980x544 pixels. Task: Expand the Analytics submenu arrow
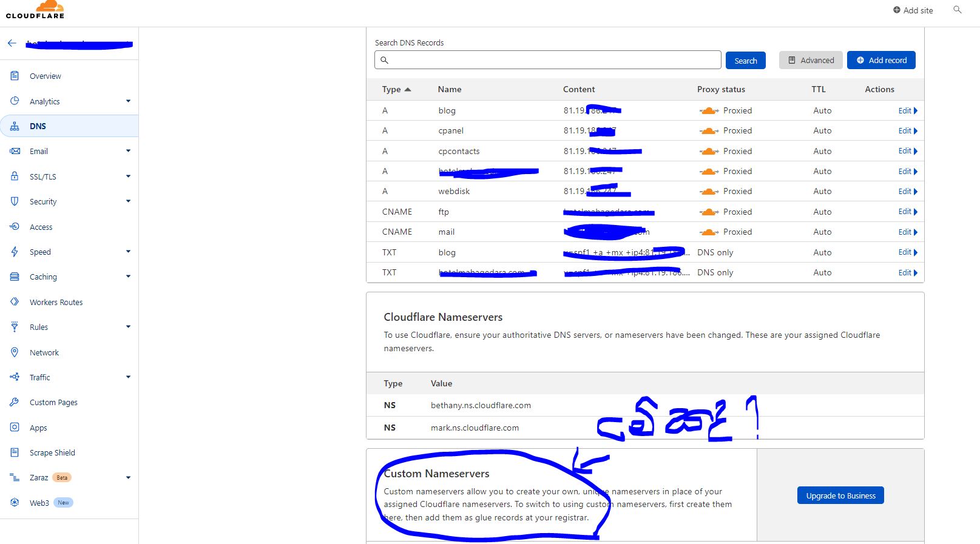tap(128, 101)
